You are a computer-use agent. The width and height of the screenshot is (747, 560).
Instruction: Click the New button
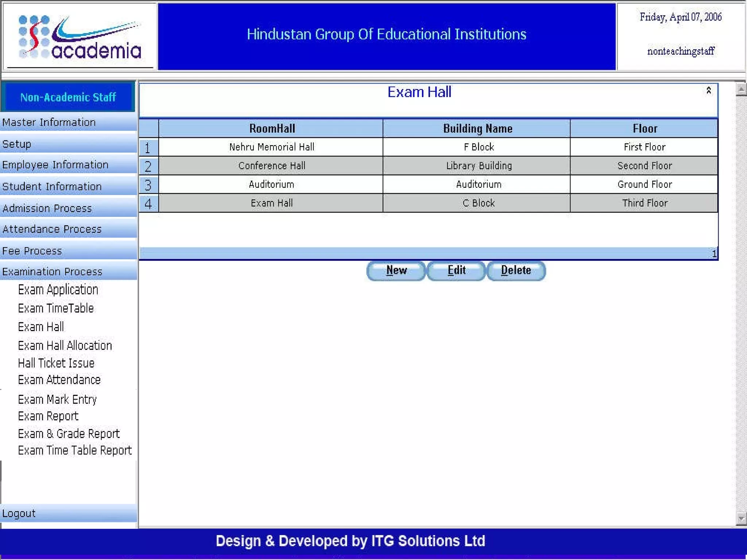(x=396, y=271)
